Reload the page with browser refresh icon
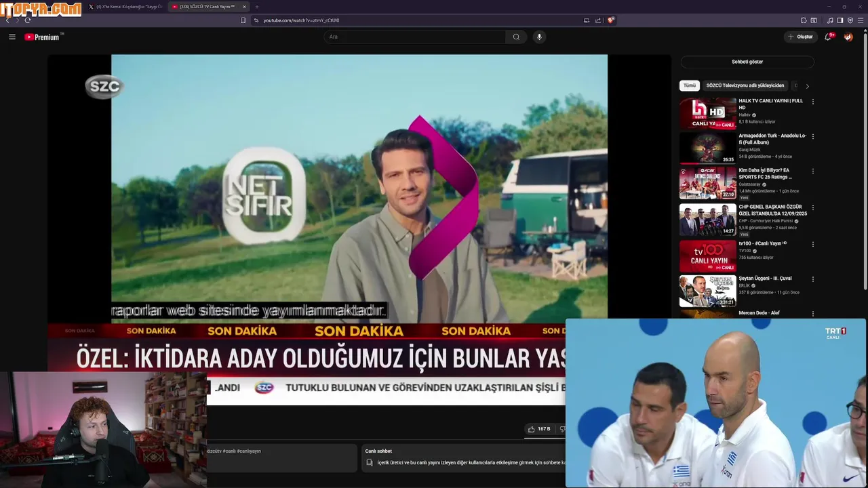 [x=27, y=20]
